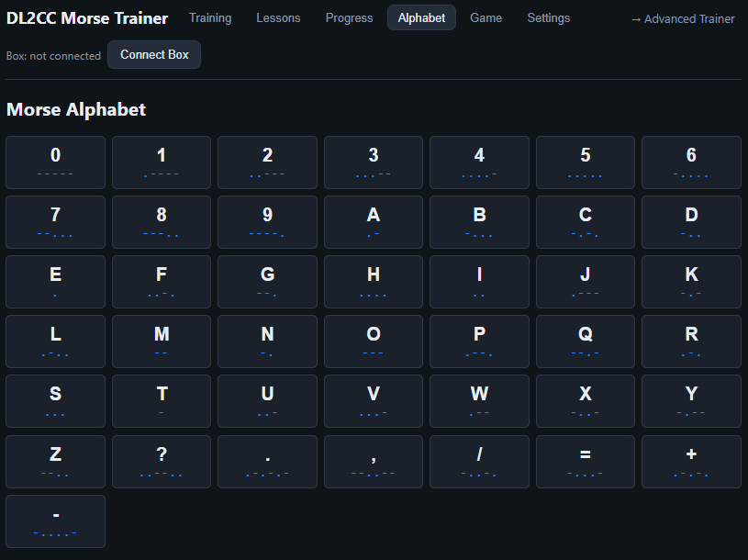Click the letter G card
748x560 pixels.
point(268,282)
